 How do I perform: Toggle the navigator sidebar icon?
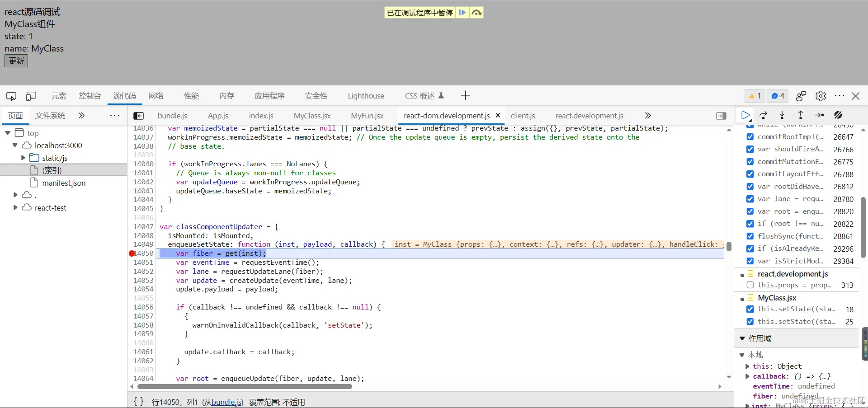pyautogui.click(x=139, y=116)
